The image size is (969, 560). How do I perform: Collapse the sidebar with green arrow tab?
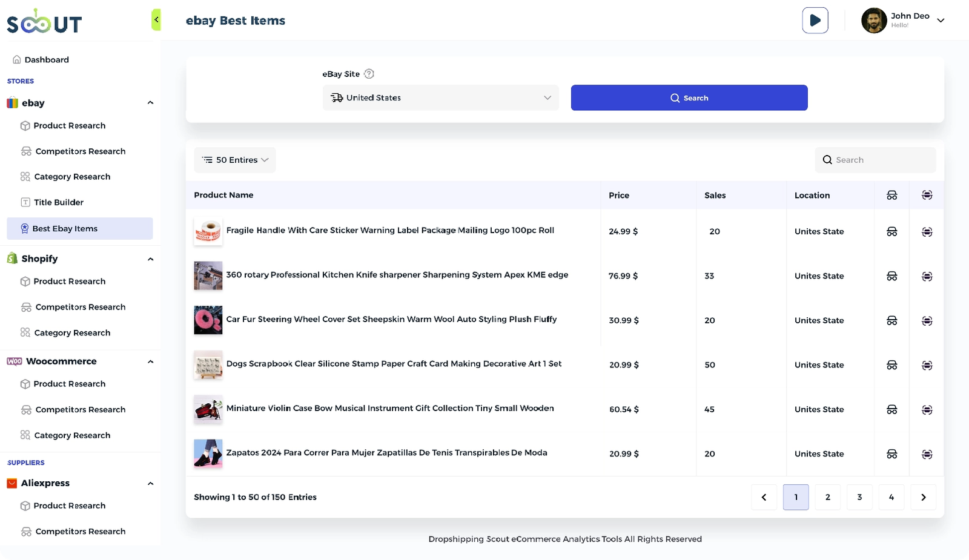(156, 19)
